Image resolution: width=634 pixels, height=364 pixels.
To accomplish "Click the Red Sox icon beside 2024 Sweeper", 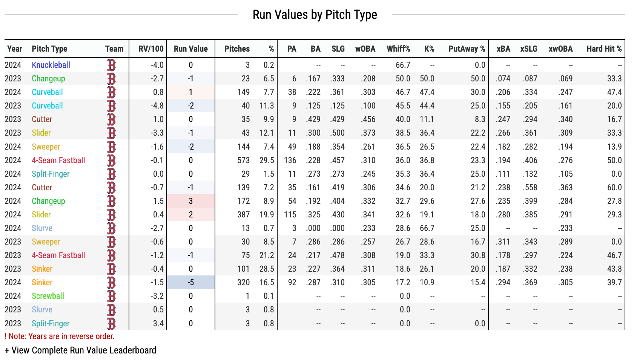I will (111, 147).
